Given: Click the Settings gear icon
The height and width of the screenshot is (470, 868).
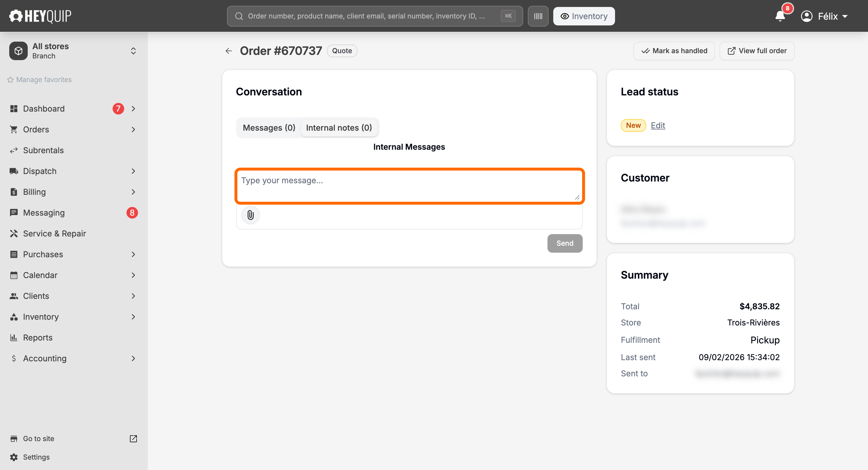Looking at the screenshot, I should [x=14, y=457].
